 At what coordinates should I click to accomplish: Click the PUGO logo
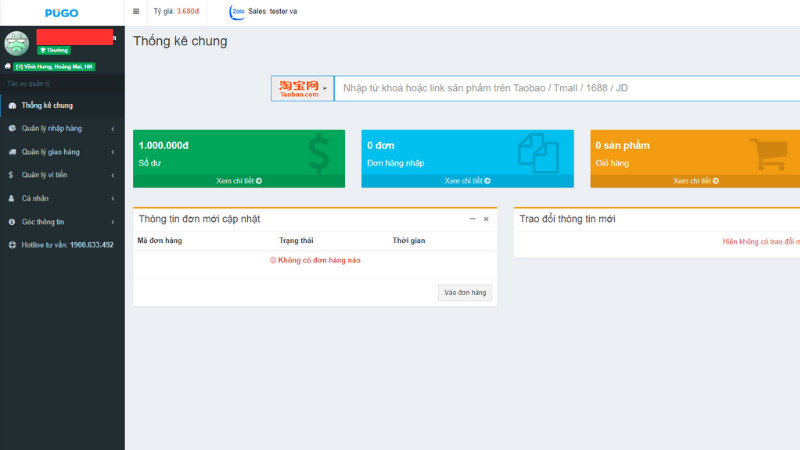62,12
